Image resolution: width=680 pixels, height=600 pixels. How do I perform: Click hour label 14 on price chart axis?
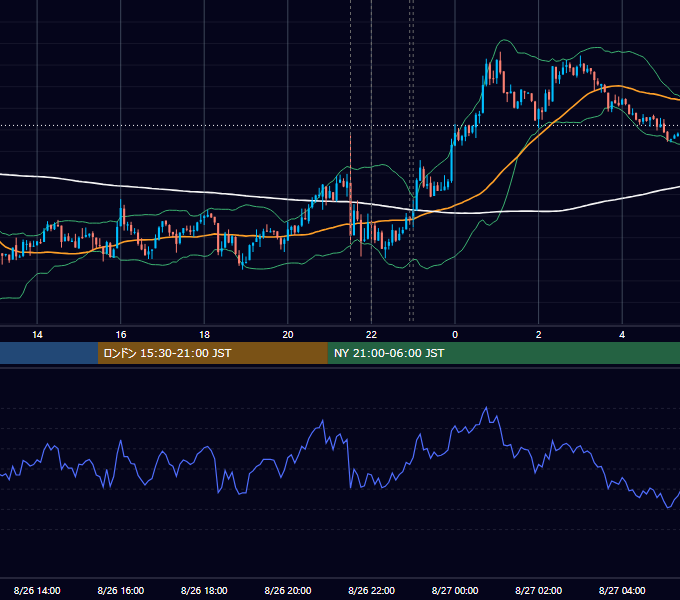click(37, 335)
